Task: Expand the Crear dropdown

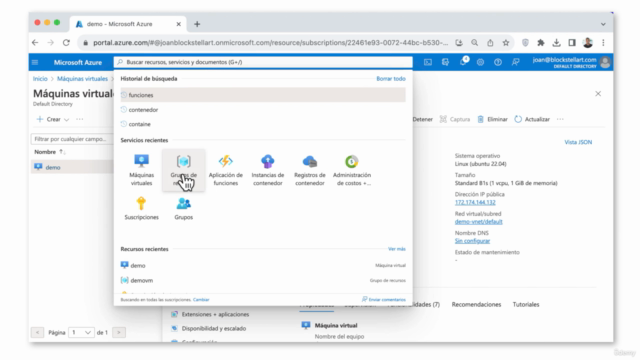Action: (53, 119)
